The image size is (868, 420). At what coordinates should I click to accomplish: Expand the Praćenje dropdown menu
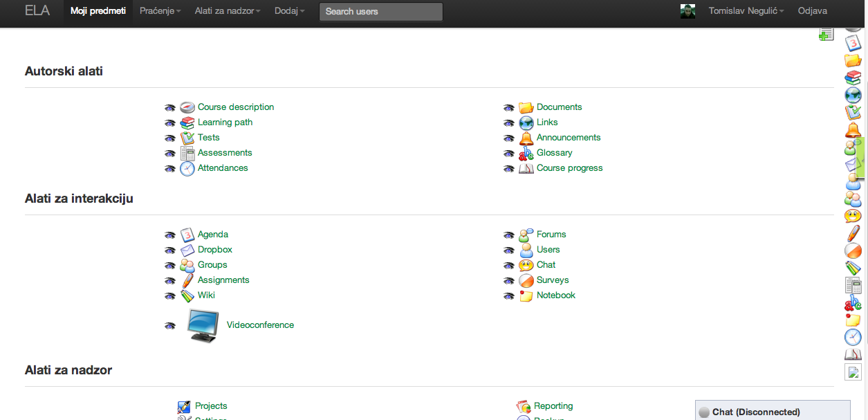pos(160,11)
